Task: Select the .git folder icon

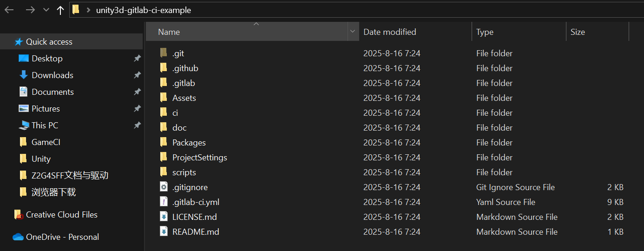Action: (164, 53)
